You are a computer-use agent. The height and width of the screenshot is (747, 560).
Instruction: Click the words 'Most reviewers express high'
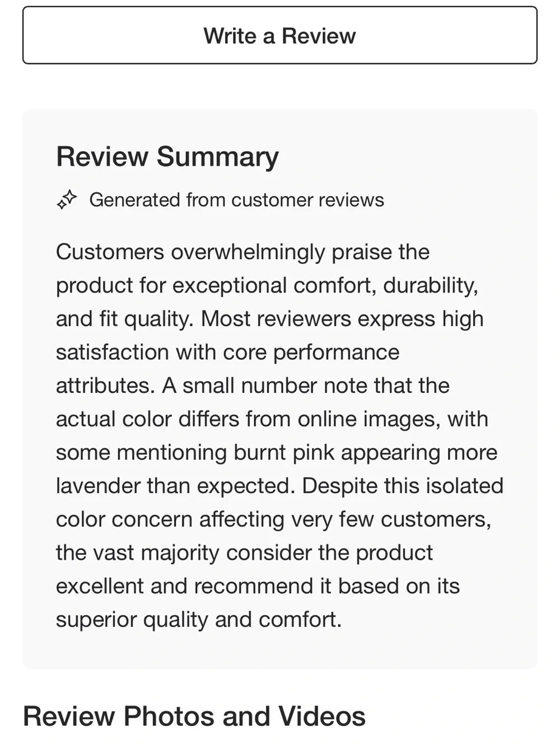pos(342,319)
